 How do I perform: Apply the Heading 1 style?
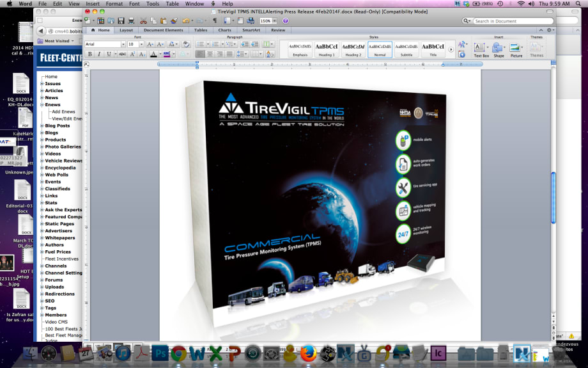326,49
